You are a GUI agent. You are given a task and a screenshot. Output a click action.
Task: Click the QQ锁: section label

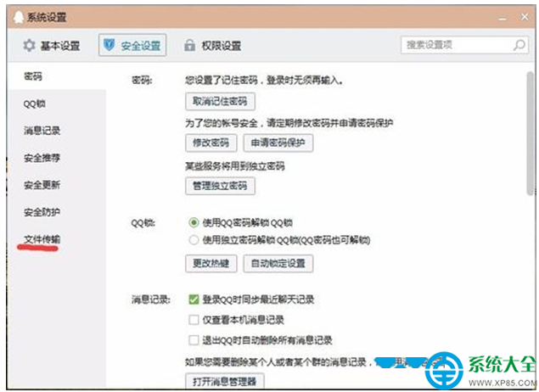click(143, 223)
